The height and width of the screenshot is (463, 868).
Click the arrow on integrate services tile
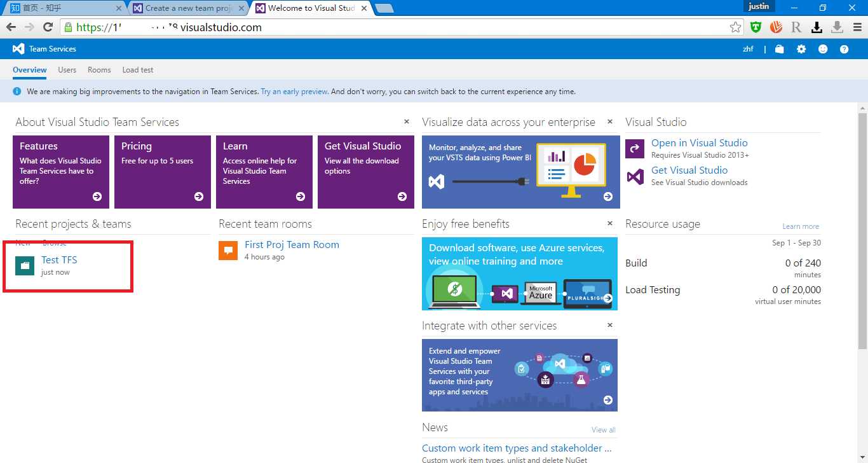pos(608,400)
